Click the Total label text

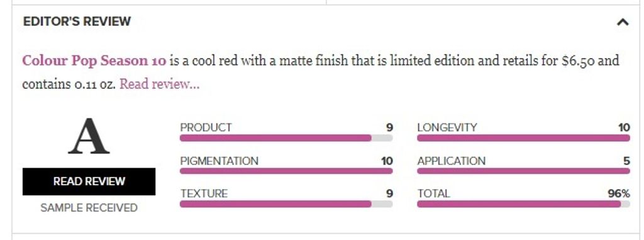click(434, 193)
